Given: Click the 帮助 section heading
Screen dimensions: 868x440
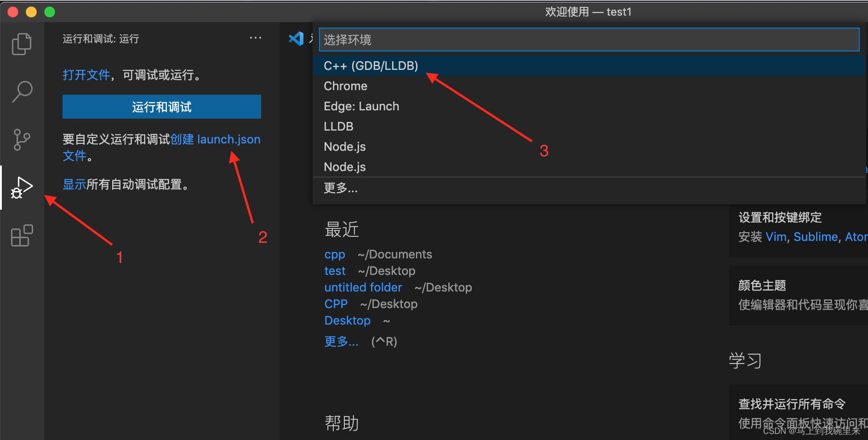Looking at the screenshot, I should [342, 423].
